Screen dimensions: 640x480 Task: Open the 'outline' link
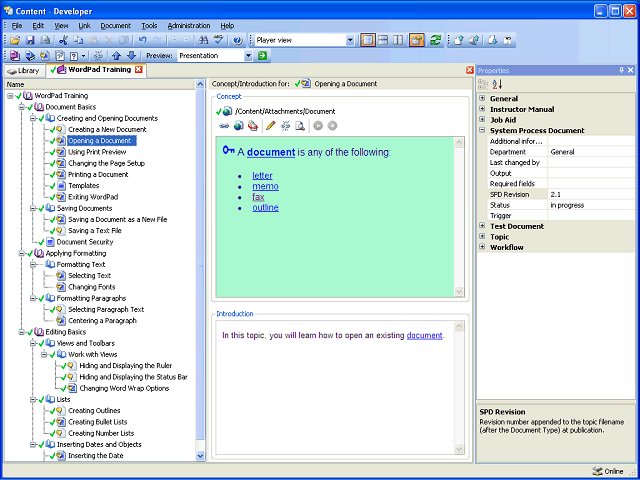[x=265, y=207]
